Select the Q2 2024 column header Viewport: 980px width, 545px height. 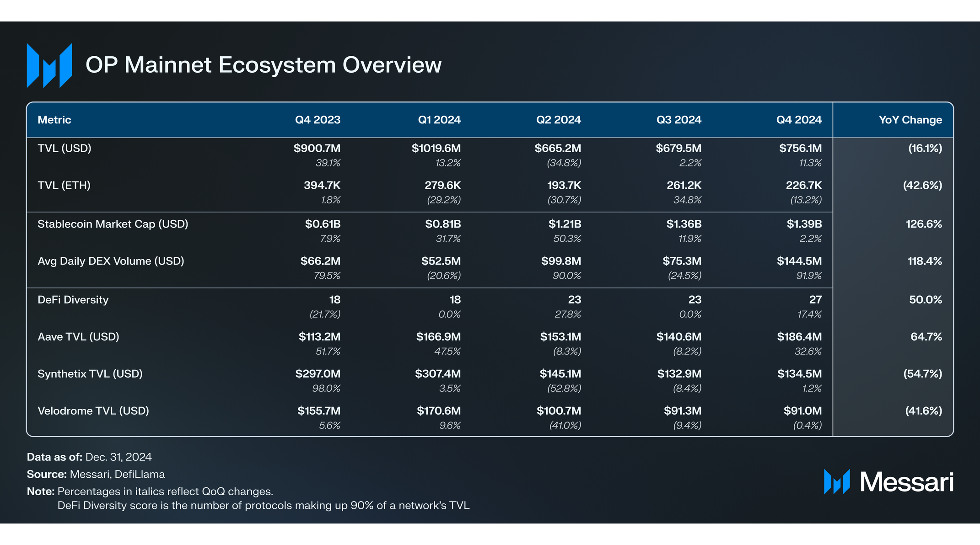pos(559,120)
